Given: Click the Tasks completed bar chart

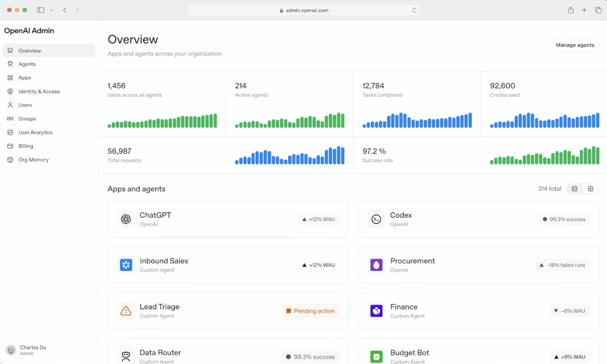Looking at the screenshot, I should 417,120.
